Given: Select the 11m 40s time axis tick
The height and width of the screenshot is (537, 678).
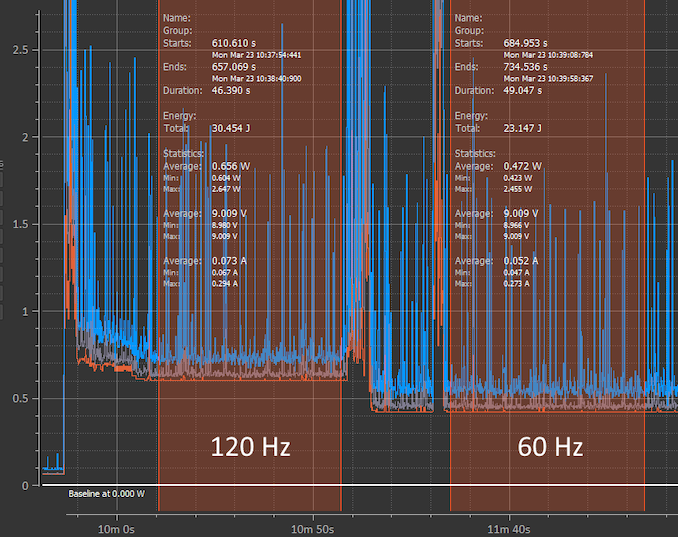Looking at the screenshot, I should click(511, 526).
